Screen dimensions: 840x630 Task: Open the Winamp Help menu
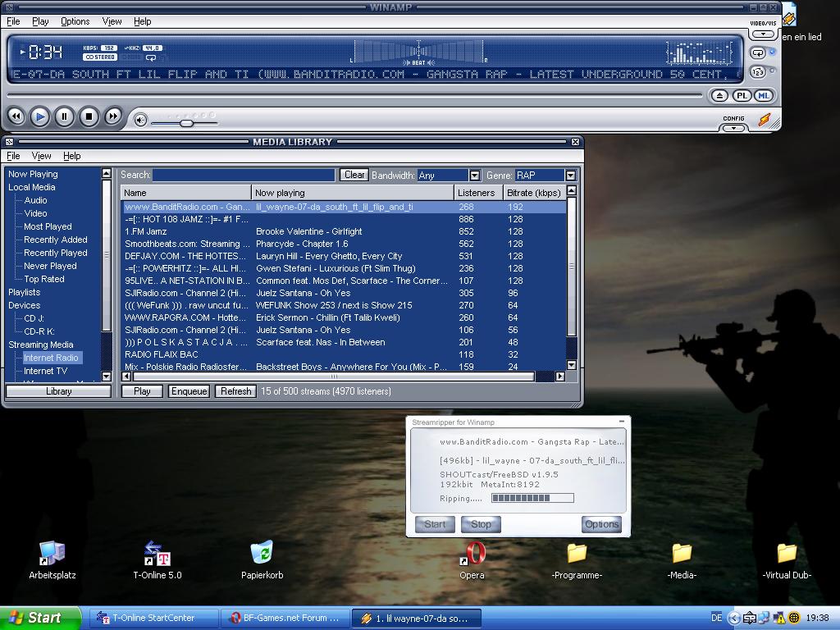pos(143,21)
